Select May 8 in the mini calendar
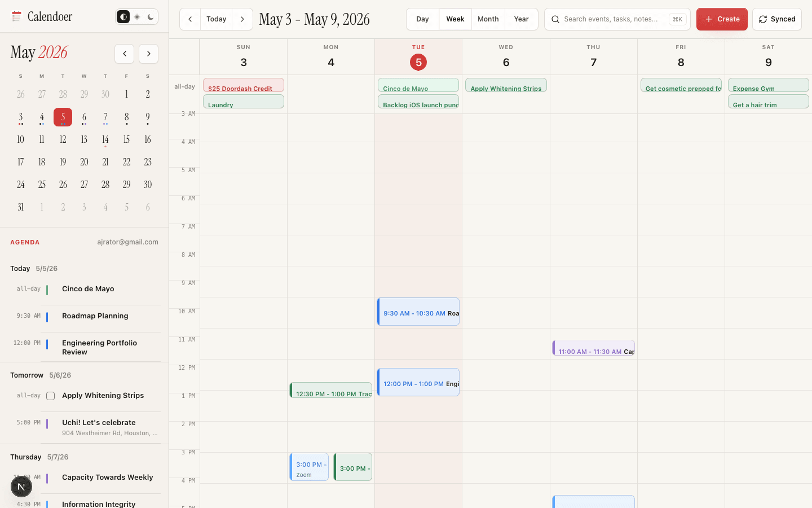This screenshot has width=812, height=508. click(126, 117)
